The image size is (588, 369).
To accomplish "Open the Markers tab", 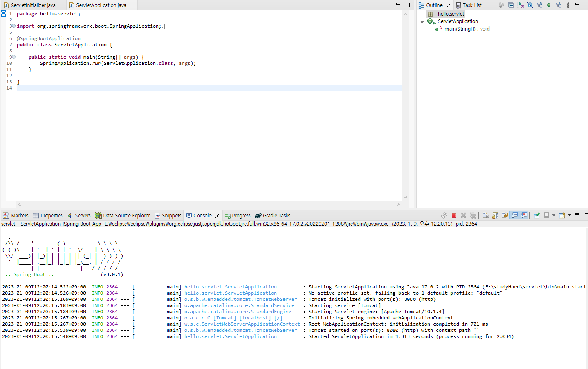I will click(16, 216).
